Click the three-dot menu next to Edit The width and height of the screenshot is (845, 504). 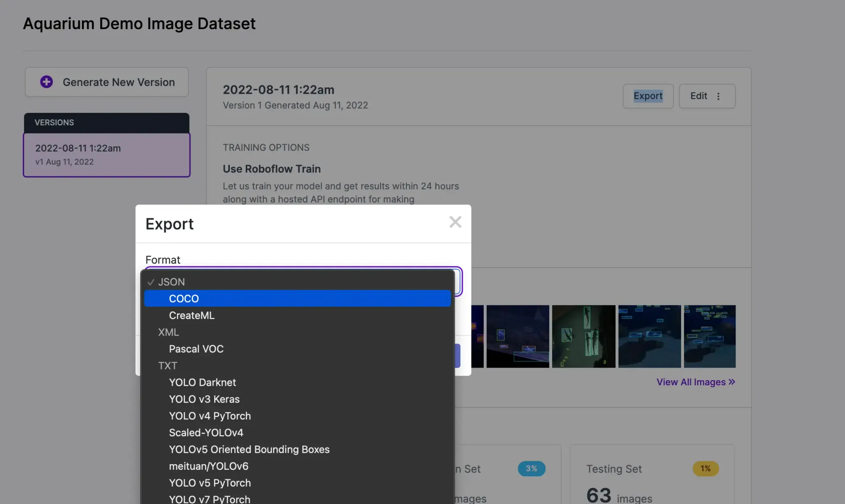(x=718, y=96)
